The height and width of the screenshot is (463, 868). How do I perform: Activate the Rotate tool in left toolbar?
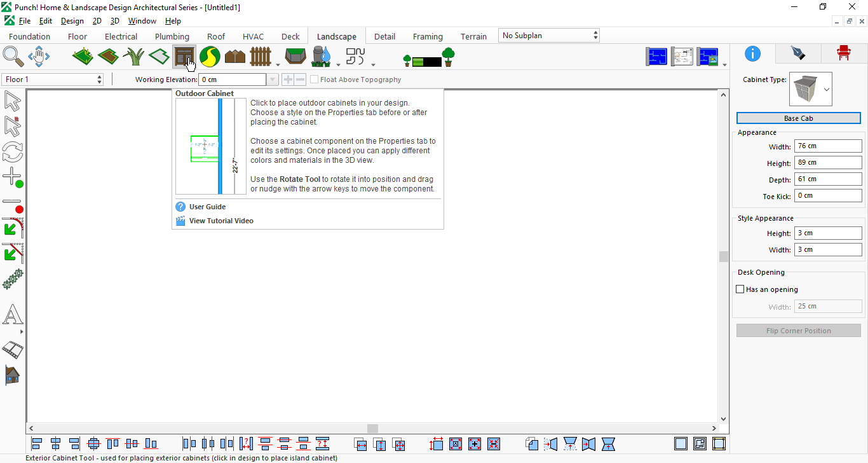tap(12, 151)
